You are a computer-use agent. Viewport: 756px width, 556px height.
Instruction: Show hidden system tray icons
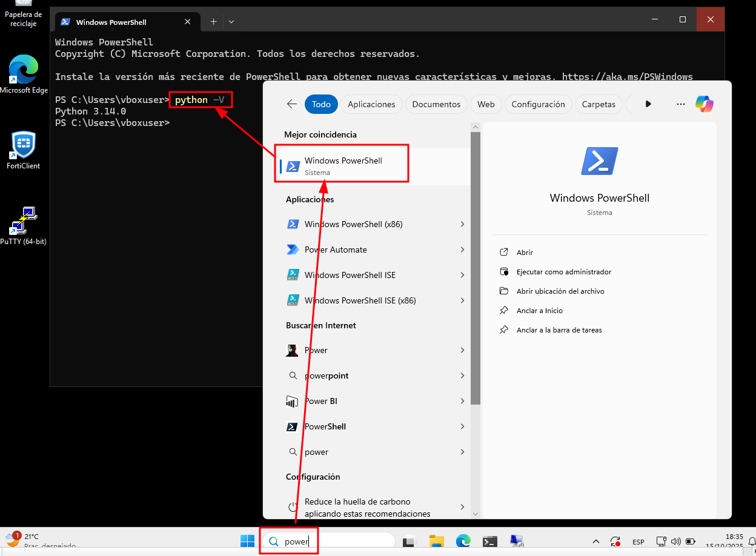pyautogui.click(x=596, y=541)
